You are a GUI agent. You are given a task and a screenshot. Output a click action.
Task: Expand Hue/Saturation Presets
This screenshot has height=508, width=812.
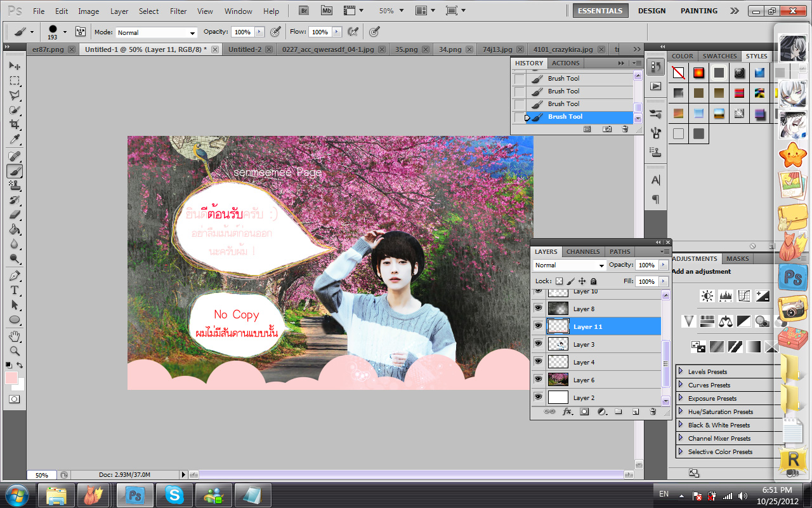point(680,411)
